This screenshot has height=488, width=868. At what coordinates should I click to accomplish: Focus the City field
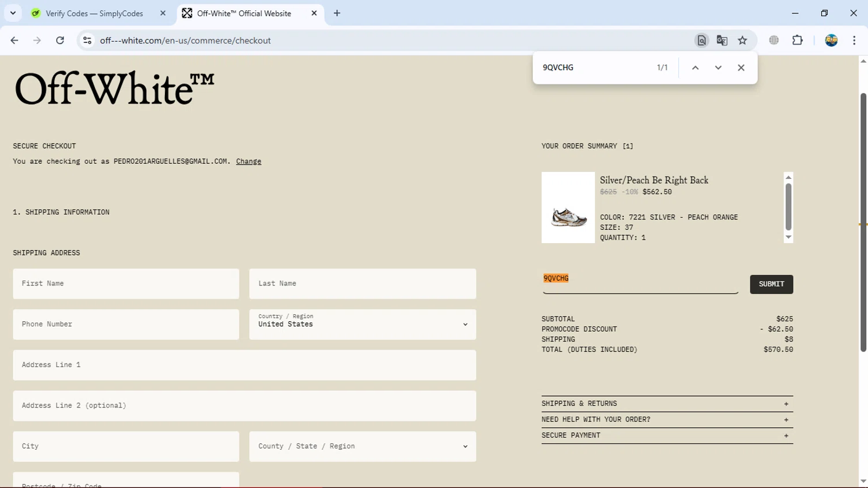point(126,446)
